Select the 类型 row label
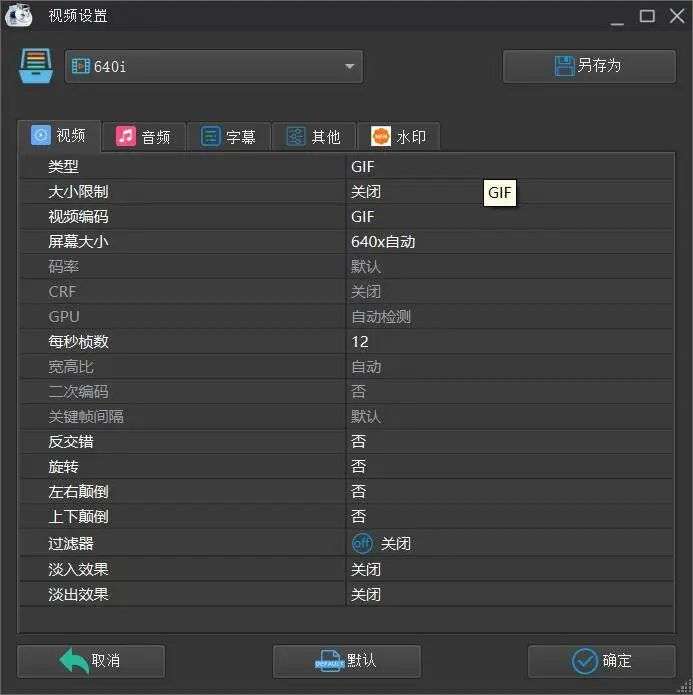Screen dimensions: 693x695 [x=63, y=167]
